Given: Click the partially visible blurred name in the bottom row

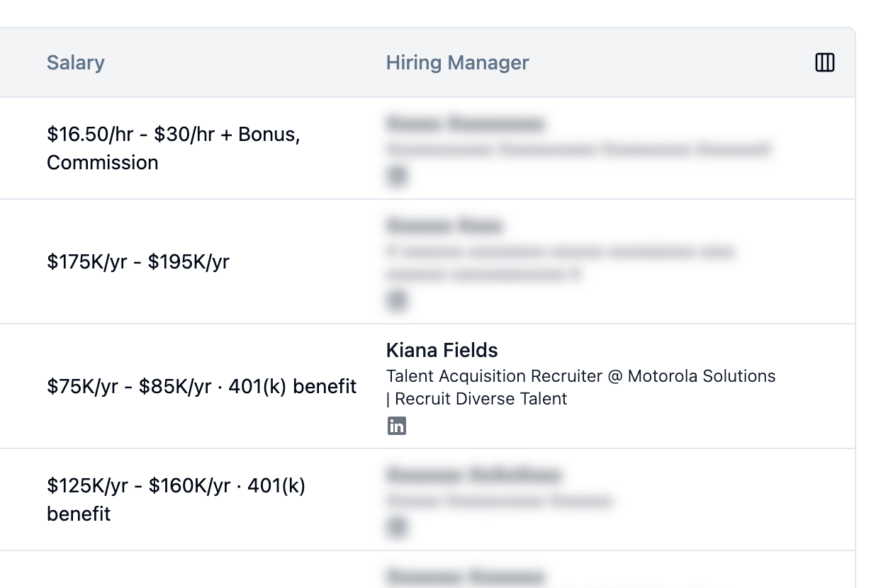Looking at the screenshot, I should tap(465, 576).
